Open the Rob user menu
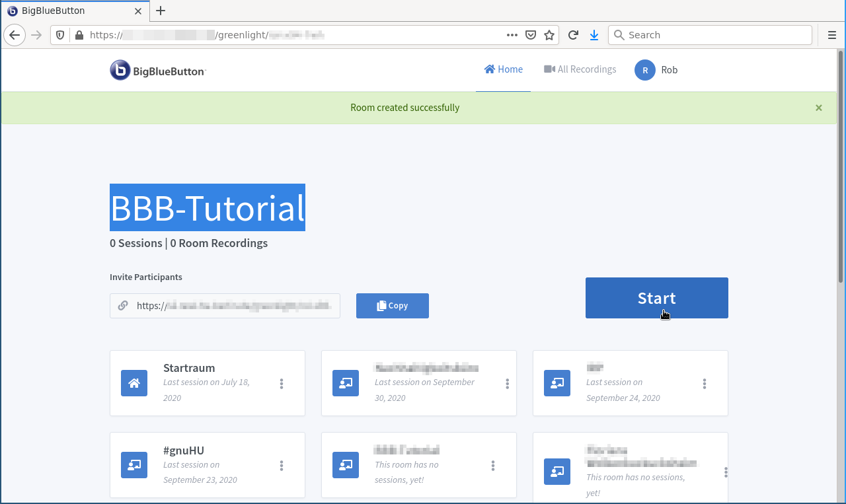 [x=656, y=70]
